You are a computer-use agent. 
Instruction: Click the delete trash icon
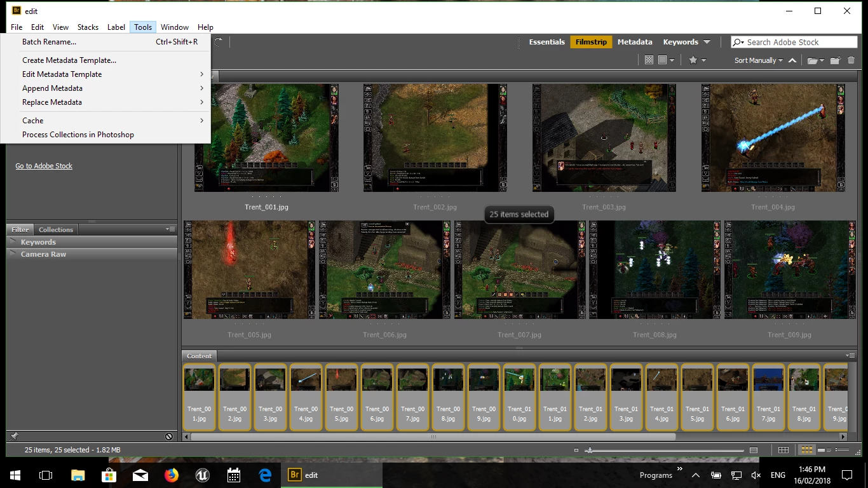click(850, 60)
